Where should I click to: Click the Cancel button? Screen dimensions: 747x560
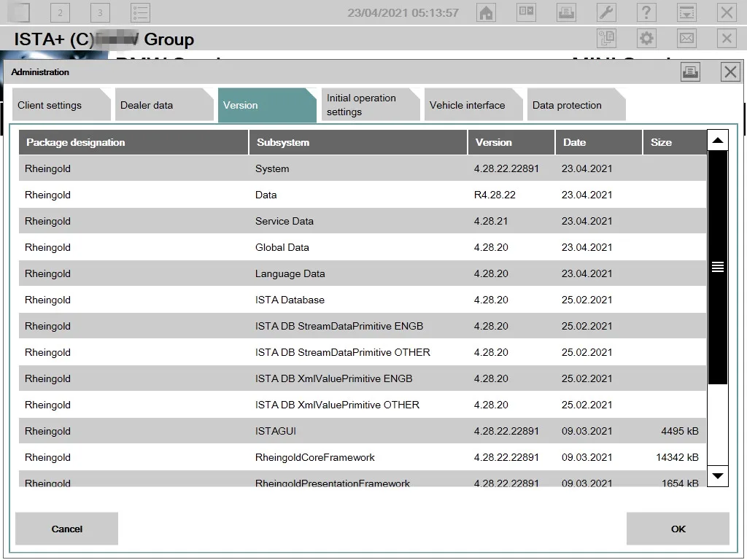pyautogui.click(x=66, y=529)
